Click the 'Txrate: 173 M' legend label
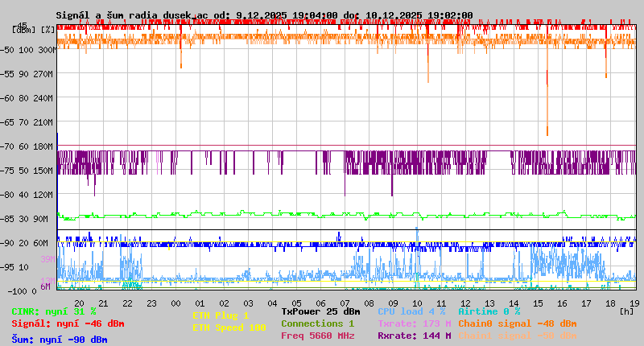644x346 pixels. (414, 323)
